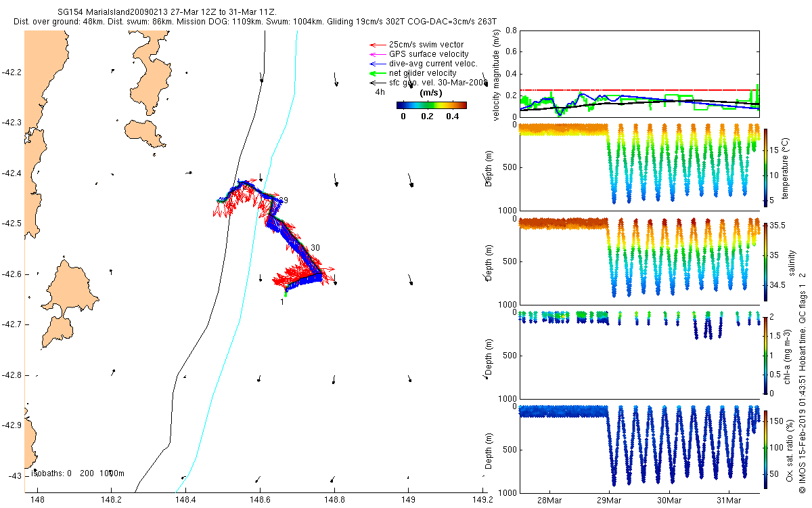Click the 31Mar tick on time axis
812x508 pixels.
[x=729, y=500]
